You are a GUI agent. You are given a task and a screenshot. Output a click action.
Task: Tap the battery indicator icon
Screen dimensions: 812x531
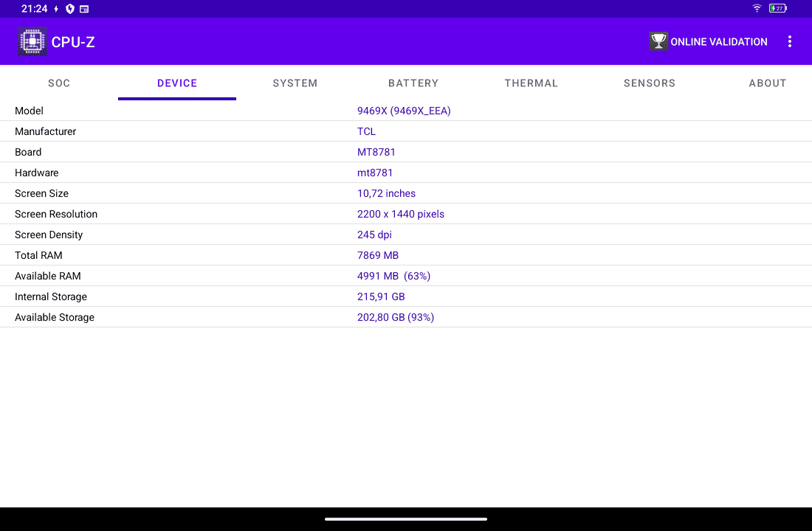pyautogui.click(x=778, y=9)
